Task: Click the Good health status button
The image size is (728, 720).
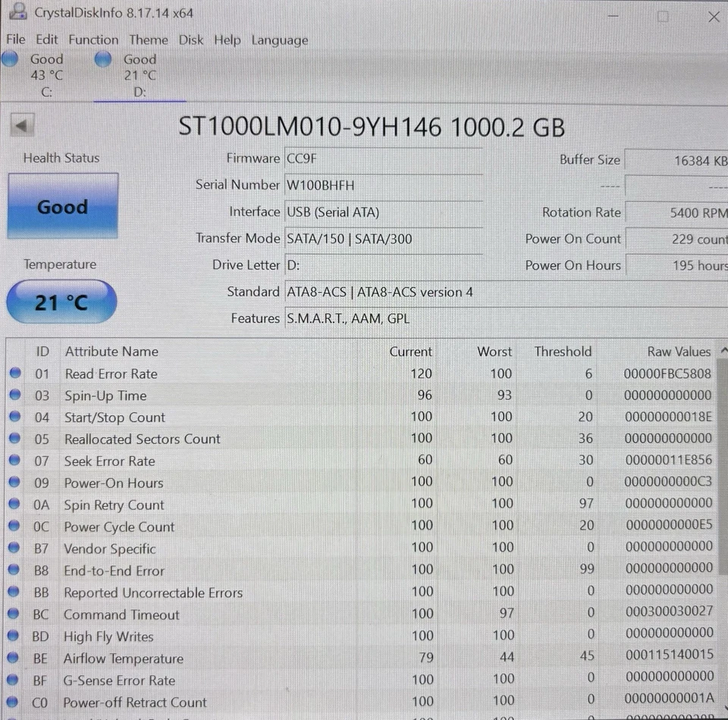Action: click(x=62, y=206)
